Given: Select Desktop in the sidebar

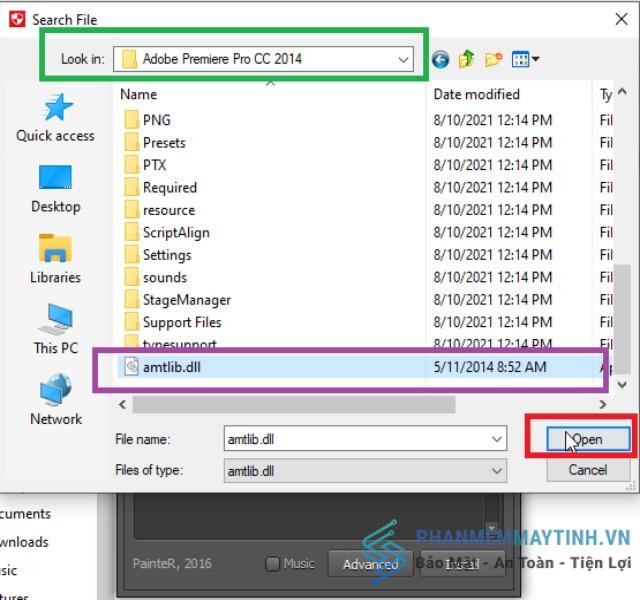Looking at the screenshot, I should (x=56, y=189).
